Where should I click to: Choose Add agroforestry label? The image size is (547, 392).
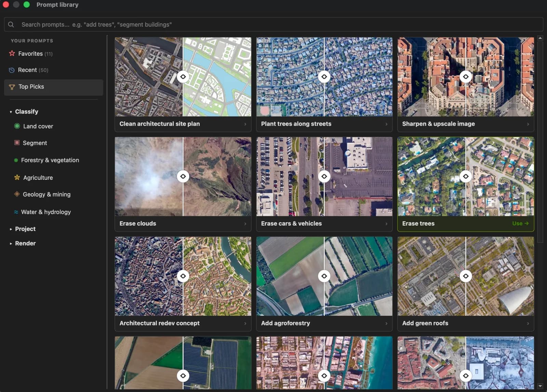click(x=285, y=323)
